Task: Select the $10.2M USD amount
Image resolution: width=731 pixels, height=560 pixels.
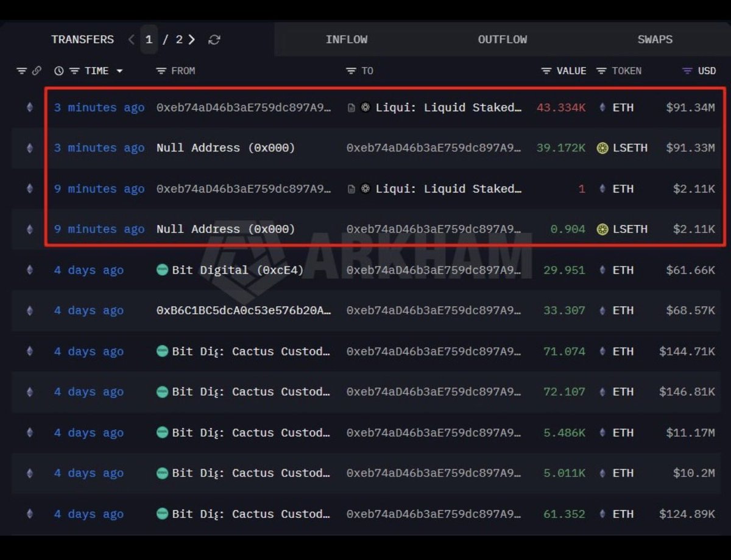Action: coord(694,473)
